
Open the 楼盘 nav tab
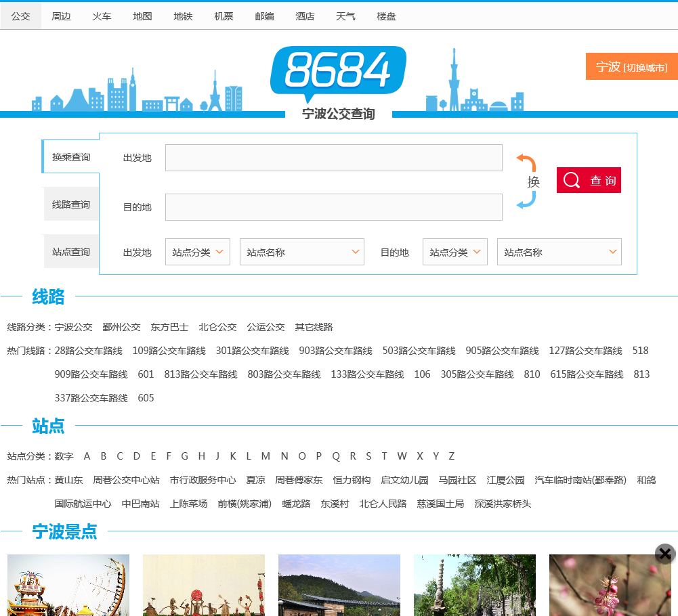point(386,16)
